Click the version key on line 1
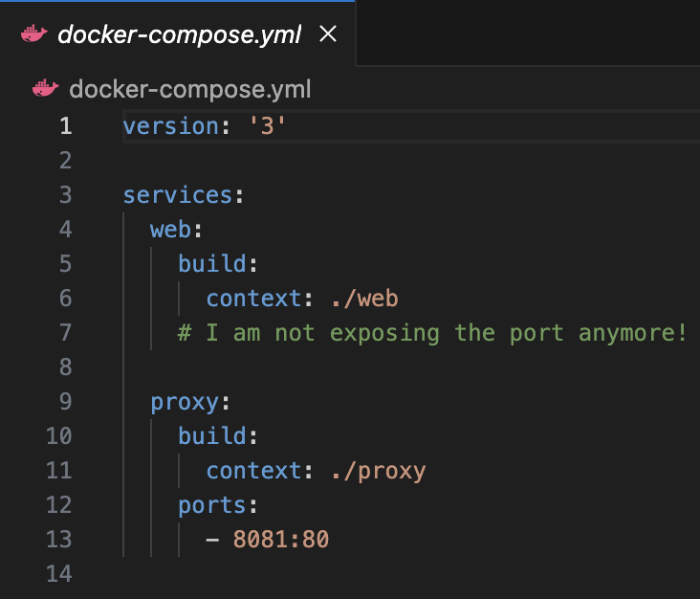Screen dimensions: 700x599 (x=171, y=126)
